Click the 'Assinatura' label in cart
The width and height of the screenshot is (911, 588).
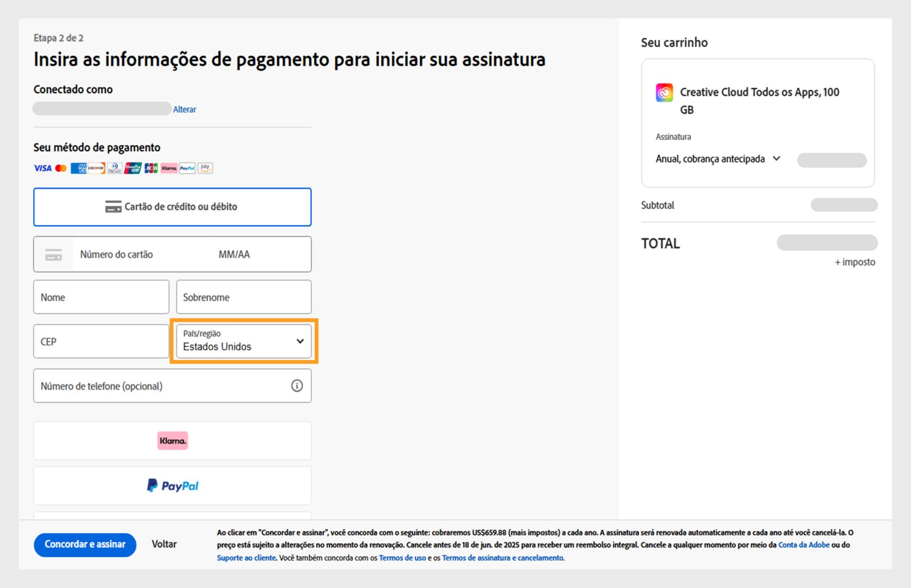(x=673, y=137)
